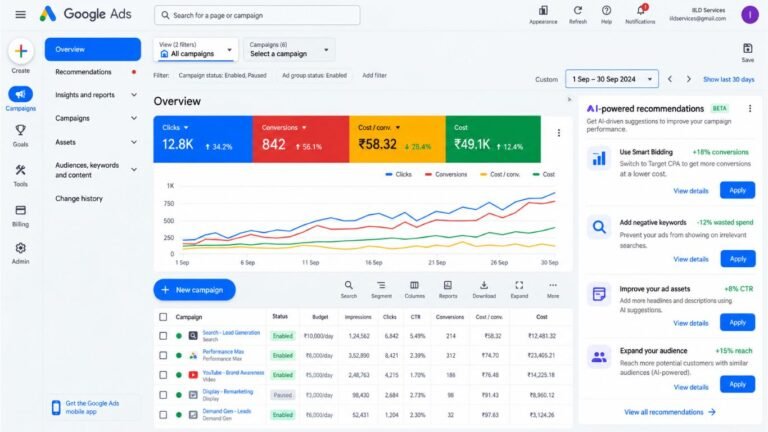Check the Search - Lead Generation row

coord(163,336)
